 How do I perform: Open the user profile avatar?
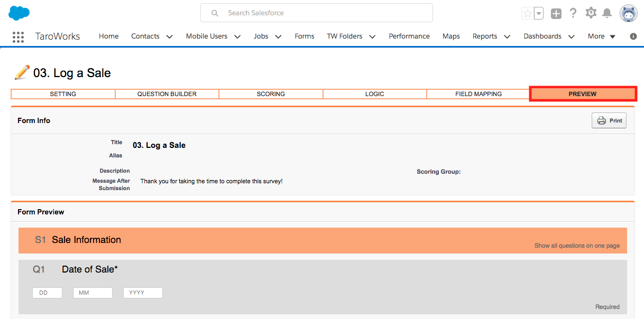pyautogui.click(x=629, y=13)
